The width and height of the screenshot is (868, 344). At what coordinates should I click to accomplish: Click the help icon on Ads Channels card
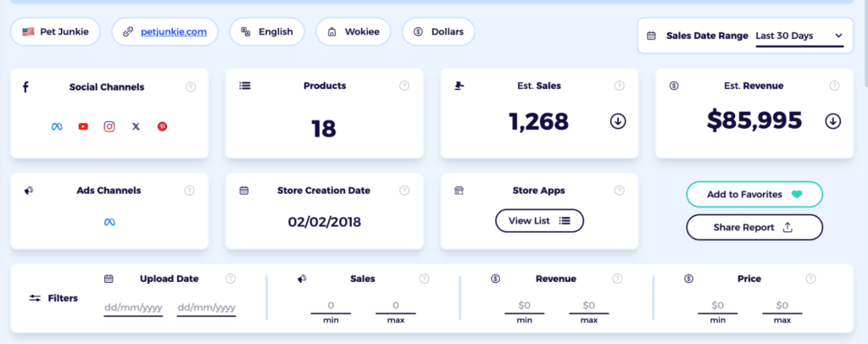point(189,191)
